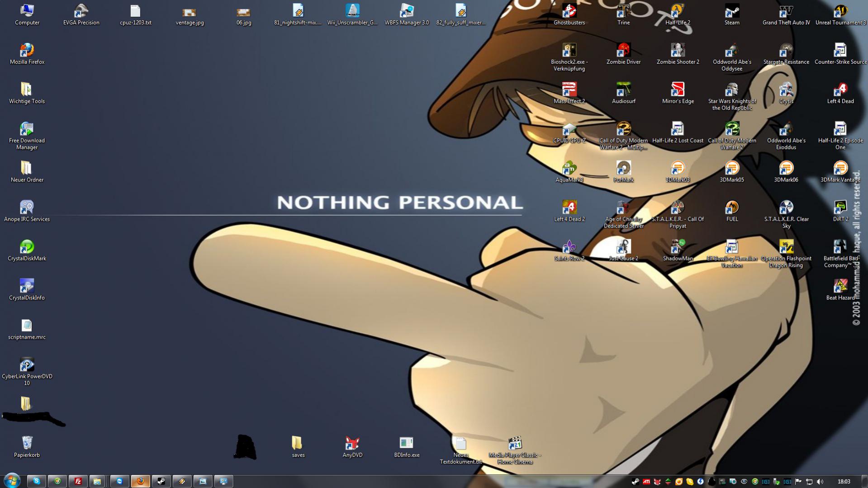
Task: Select the Crysis shortcut
Action: coord(786,93)
